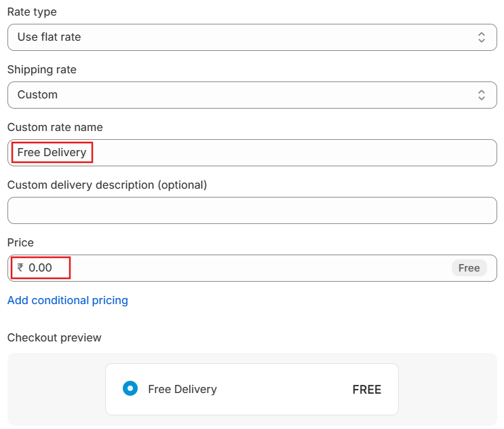Click the bold FREE price in preview card
This screenshot has height=429, width=504.
click(367, 390)
